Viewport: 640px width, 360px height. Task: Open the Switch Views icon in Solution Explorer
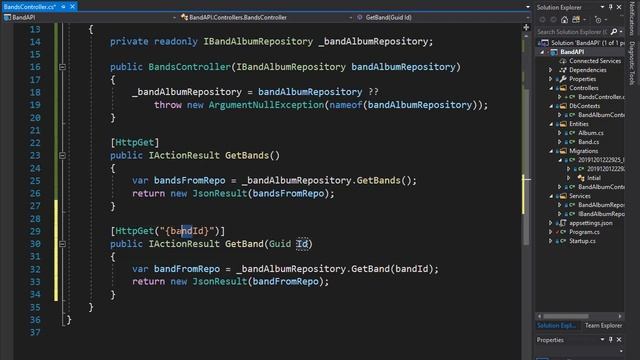pos(576,20)
